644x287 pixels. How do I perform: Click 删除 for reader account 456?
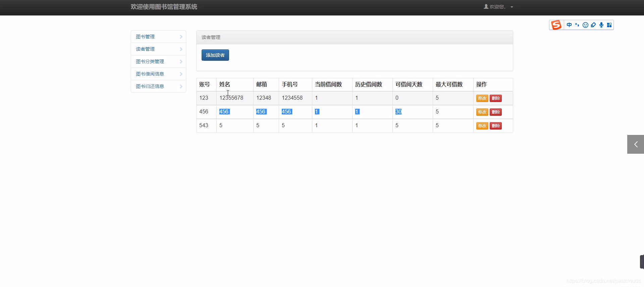click(x=496, y=112)
